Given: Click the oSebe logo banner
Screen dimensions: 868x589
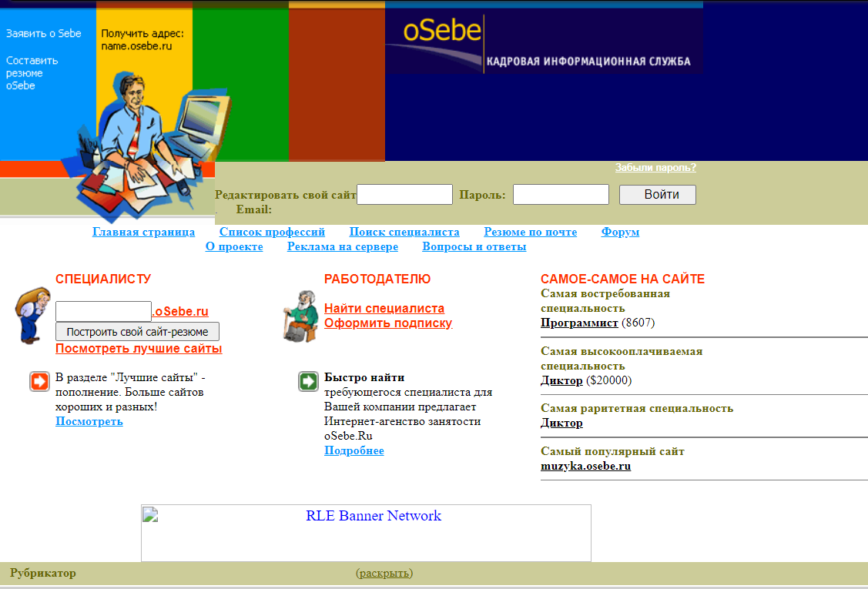Looking at the screenshot, I should click(x=544, y=40).
